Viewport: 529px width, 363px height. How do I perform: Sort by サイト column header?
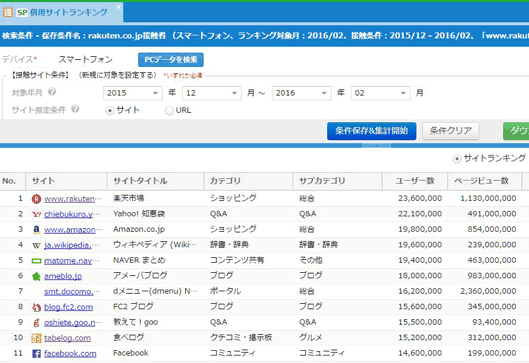pyautogui.click(x=66, y=182)
